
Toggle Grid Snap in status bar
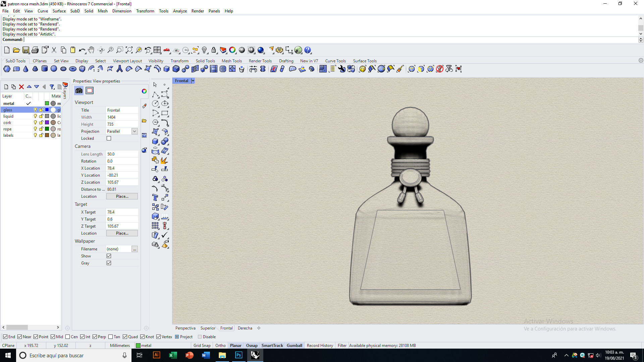[x=202, y=346]
